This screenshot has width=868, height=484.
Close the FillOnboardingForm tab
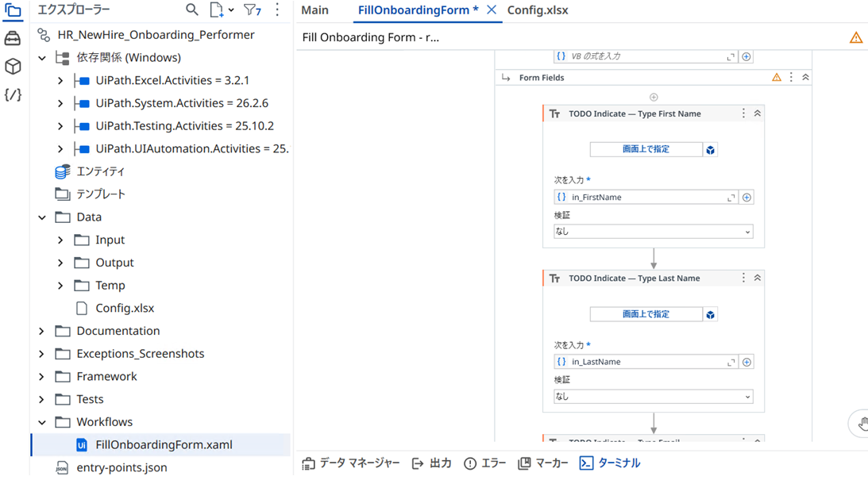[x=491, y=10]
